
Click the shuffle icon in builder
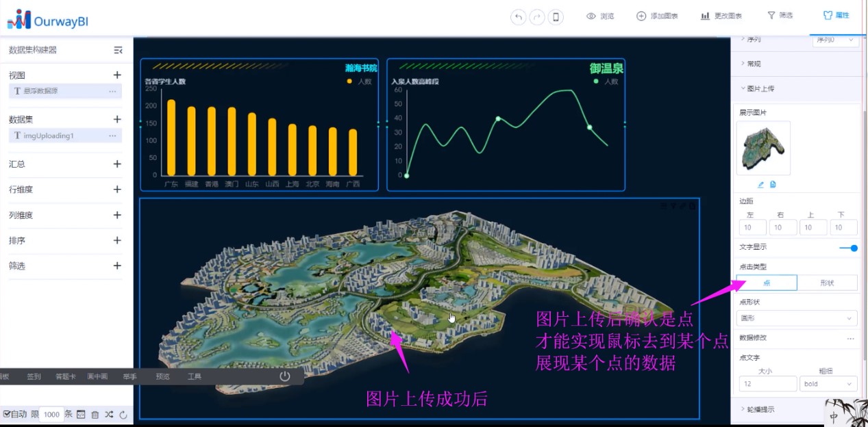point(109,415)
